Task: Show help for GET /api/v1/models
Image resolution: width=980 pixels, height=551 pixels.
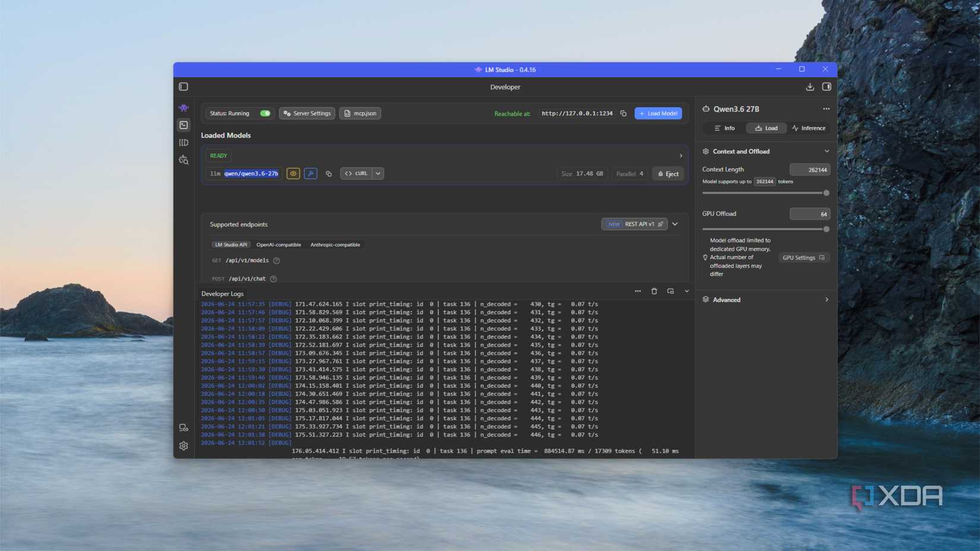Action: [x=276, y=261]
